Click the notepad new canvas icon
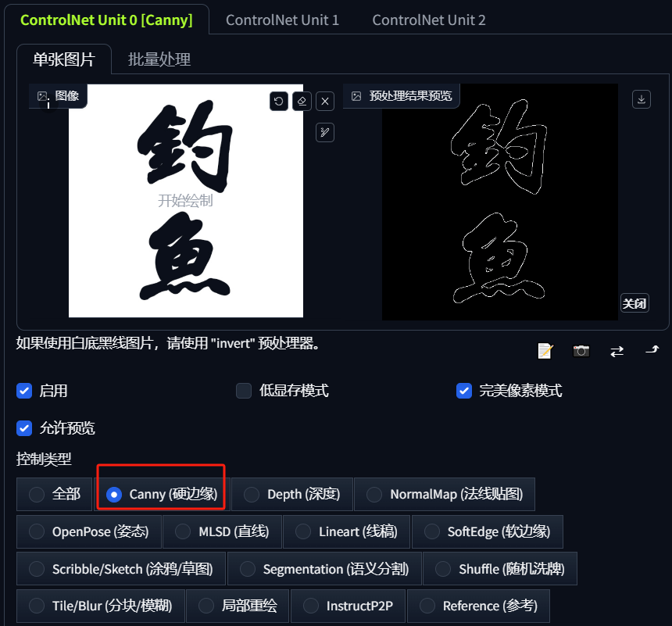 [x=545, y=351]
